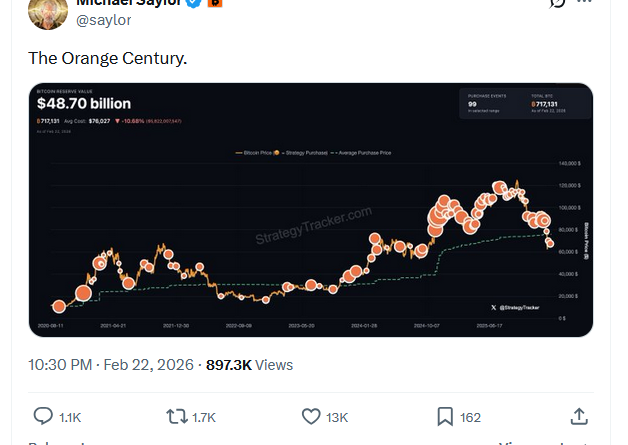Repost this tweet via the retweet icon
The height and width of the screenshot is (445, 628).
pyautogui.click(x=175, y=416)
